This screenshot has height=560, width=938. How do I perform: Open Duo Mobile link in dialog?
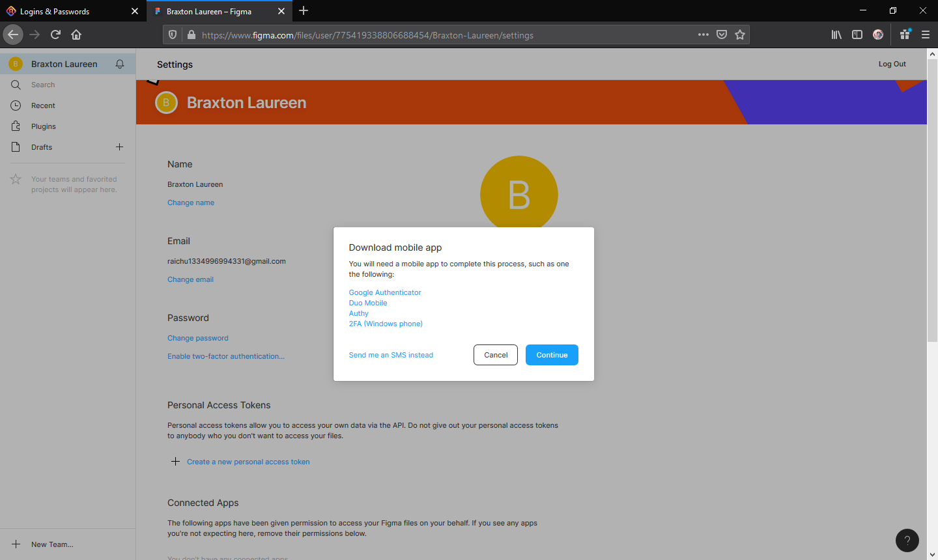click(368, 303)
